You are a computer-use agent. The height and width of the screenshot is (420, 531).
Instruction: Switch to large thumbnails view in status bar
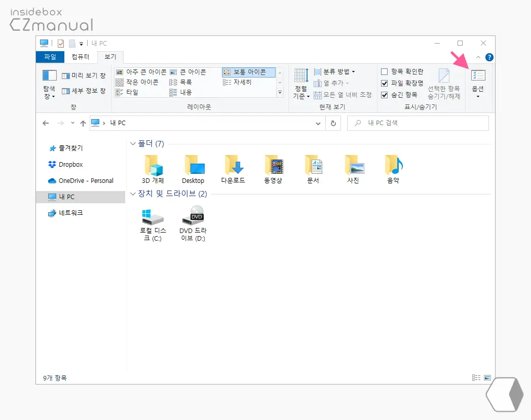487,377
